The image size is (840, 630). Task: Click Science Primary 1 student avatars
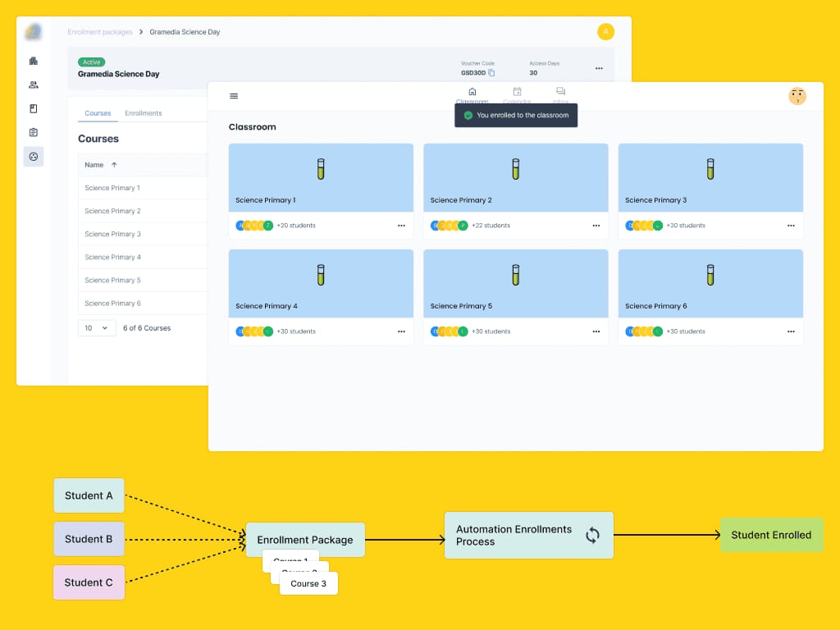point(254,226)
